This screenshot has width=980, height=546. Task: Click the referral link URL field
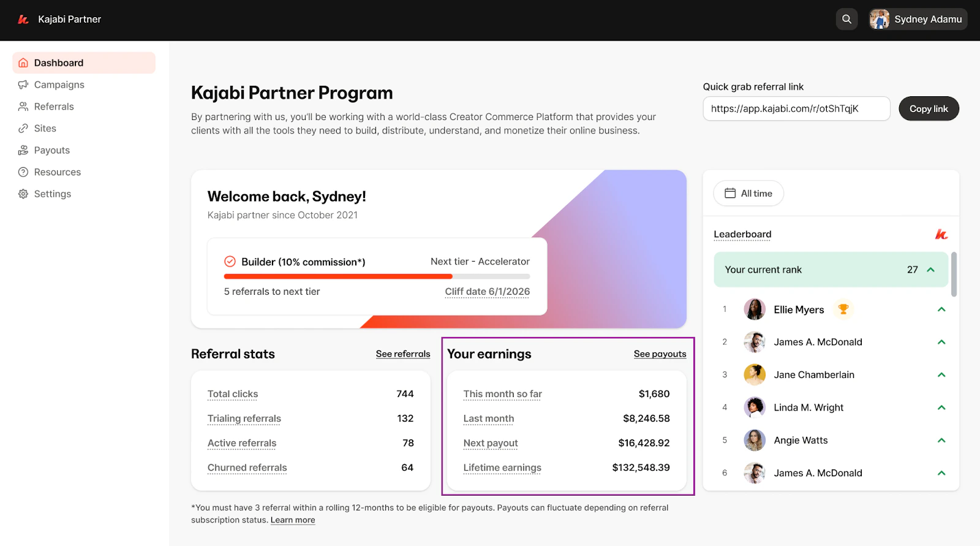click(x=796, y=108)
